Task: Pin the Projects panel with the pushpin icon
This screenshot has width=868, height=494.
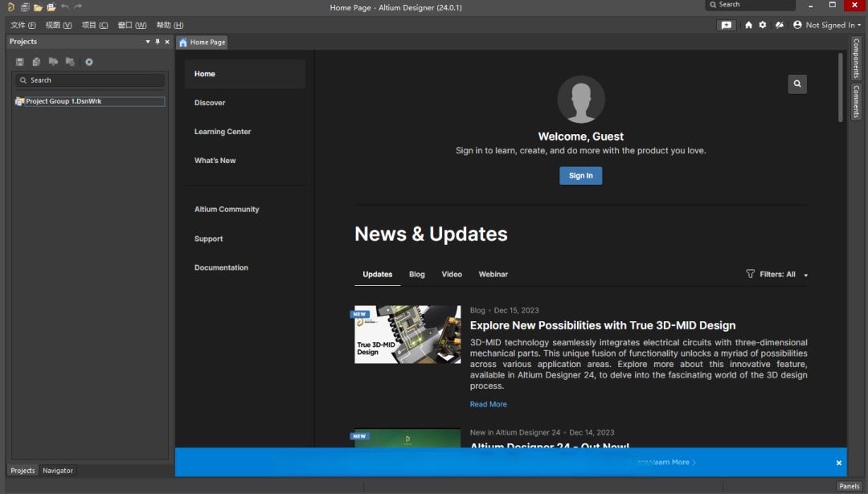Action: click(x=158, y=42)
